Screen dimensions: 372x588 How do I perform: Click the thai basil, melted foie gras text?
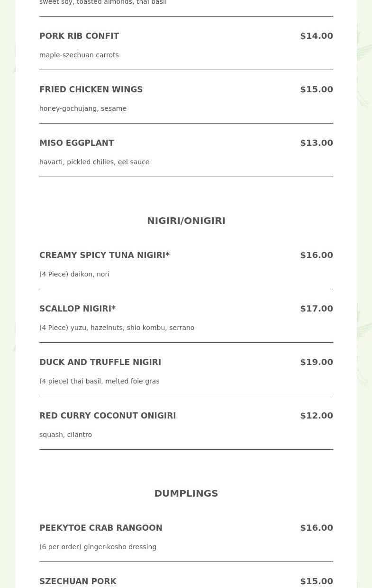[99, 381]
